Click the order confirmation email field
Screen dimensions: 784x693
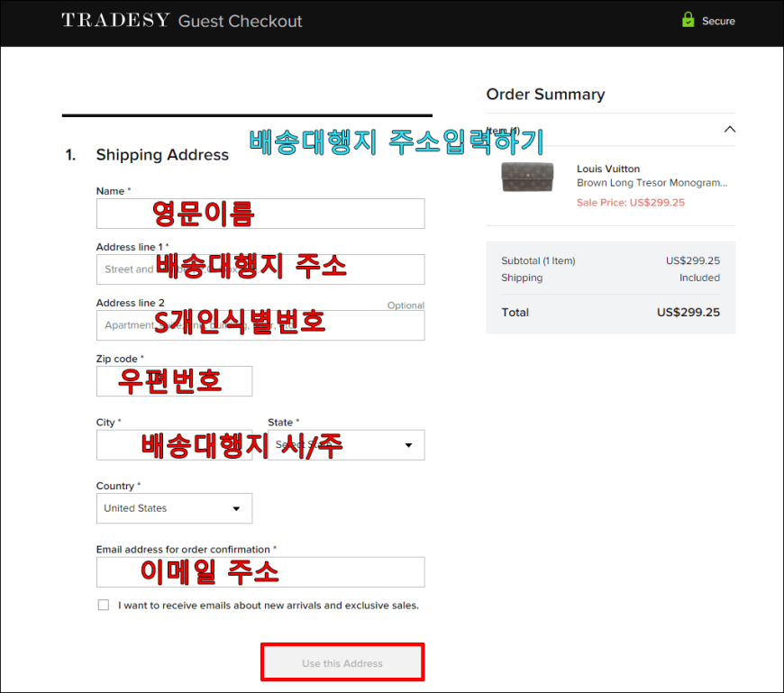tap(260, 572)
